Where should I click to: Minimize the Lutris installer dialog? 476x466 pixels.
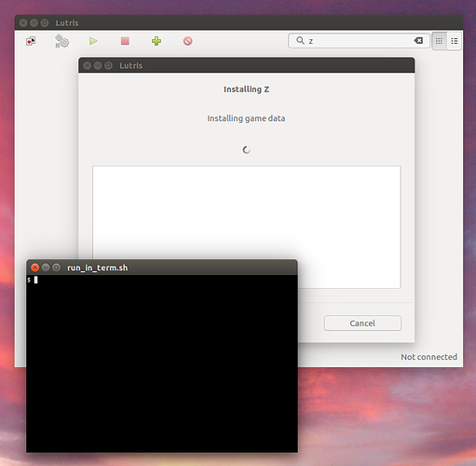(98, 65)
